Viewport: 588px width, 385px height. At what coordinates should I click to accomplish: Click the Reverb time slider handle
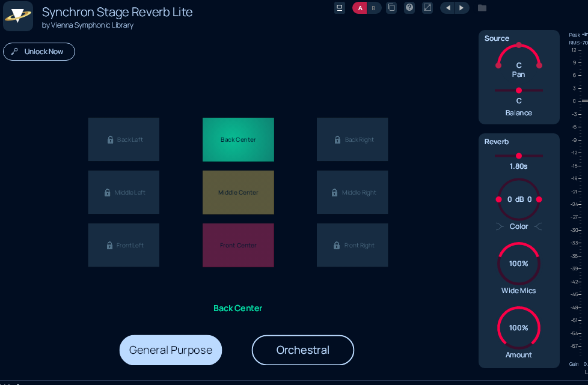point(519,156)
